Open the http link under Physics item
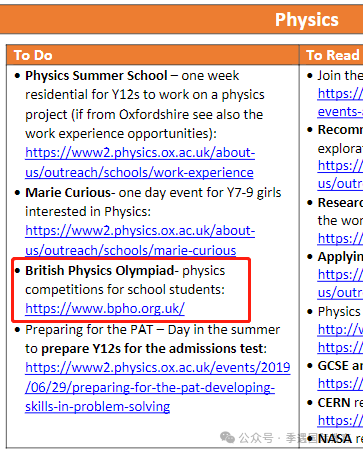Image resolution: width=363 pixels, height=453 pixels. coord(340,330)
